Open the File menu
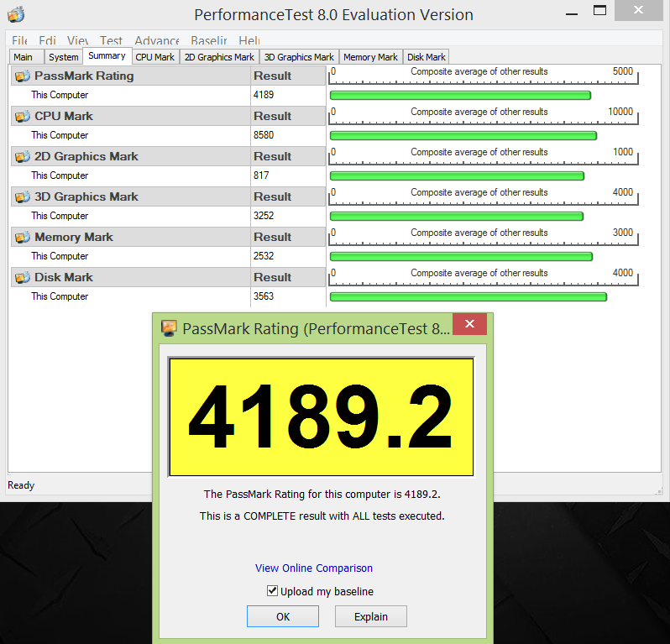Viewport: 670px width, 644px height. coord(19,40)
